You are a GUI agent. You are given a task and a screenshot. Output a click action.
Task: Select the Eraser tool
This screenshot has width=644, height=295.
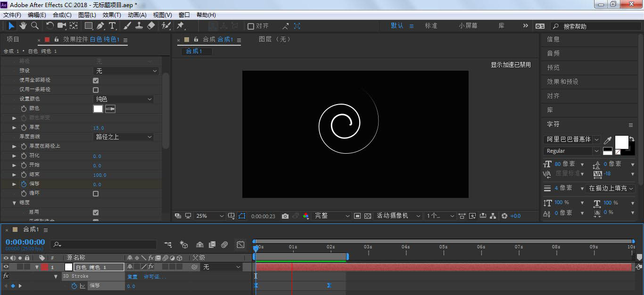pyautogui.click(x=151, y=26)
